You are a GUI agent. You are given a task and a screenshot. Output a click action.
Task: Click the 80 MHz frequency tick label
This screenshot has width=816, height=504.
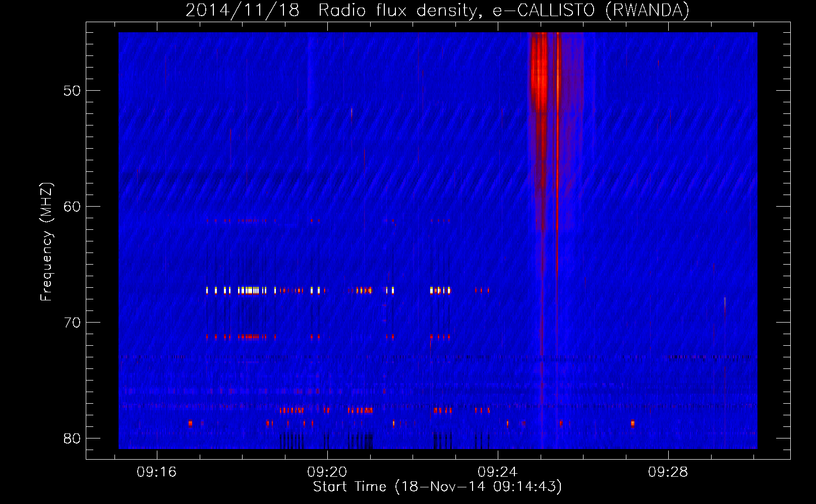click(x=72, y=438)
